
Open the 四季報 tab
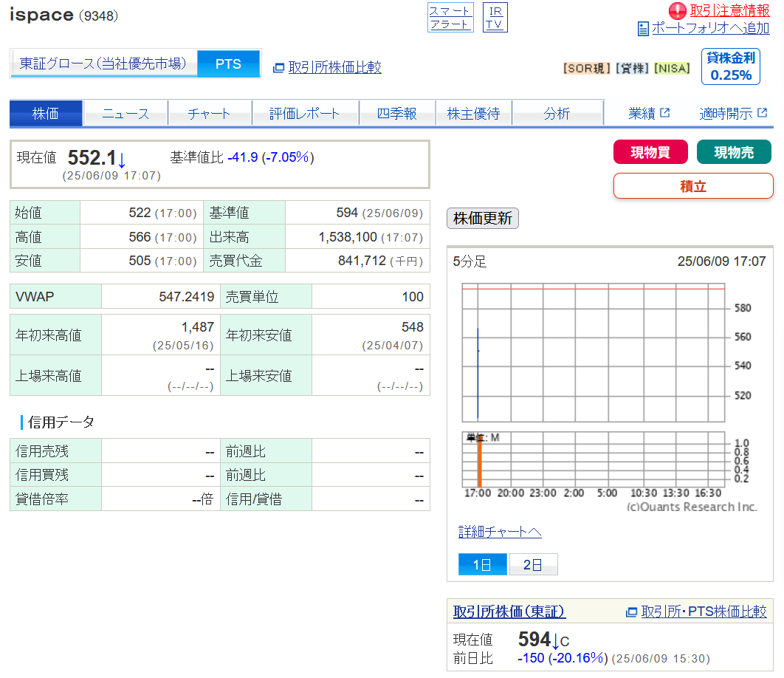[x=397, y=114]
